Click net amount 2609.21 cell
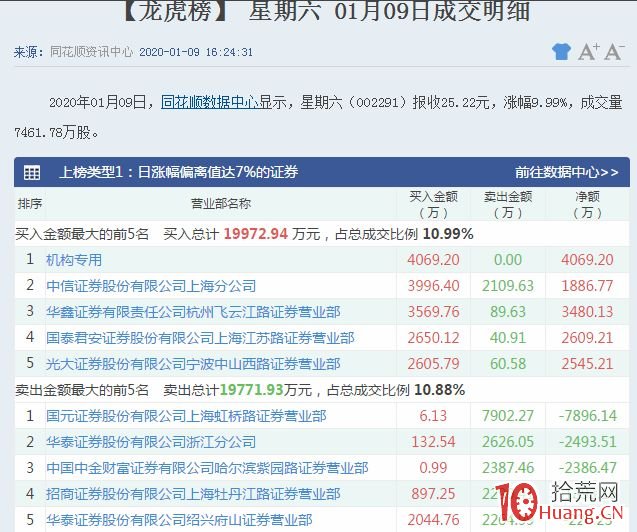637x532 pixels. tap(587, 338)
